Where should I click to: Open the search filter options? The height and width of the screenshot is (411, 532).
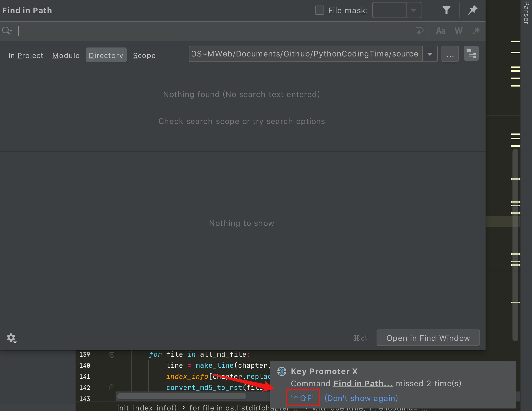pos(446,10)
